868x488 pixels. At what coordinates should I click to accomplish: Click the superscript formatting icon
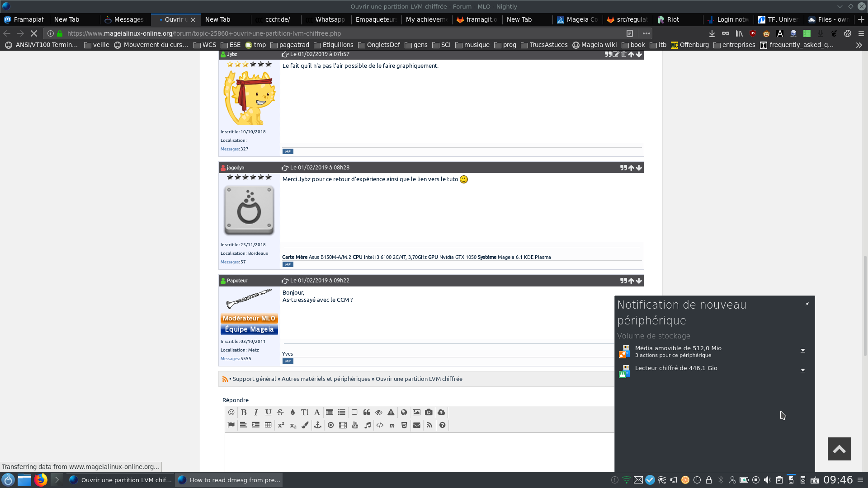click(x=281, y=425)
